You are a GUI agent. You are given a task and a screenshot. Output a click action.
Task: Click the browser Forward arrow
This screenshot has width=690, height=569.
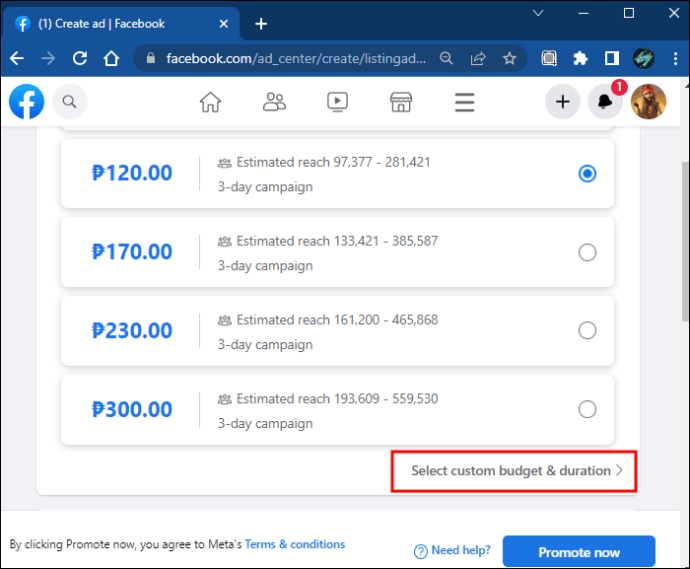pyautogui.click(x=48, y=58)
